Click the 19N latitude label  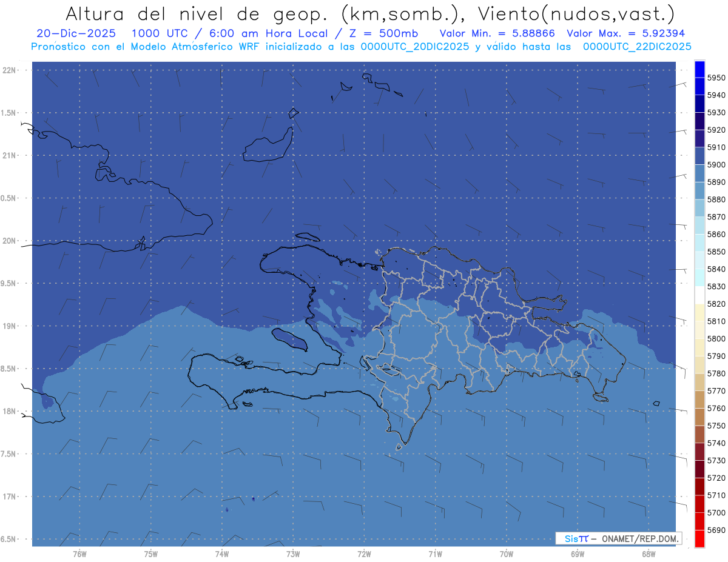pyautogui.click(x=10, y=326)
